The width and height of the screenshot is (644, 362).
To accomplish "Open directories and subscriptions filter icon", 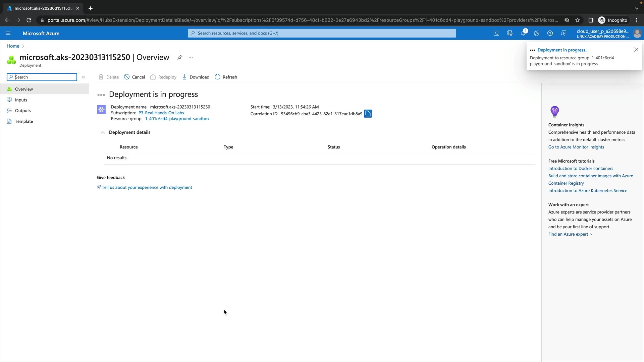I will pyautogui.click(x=510, y=33).
